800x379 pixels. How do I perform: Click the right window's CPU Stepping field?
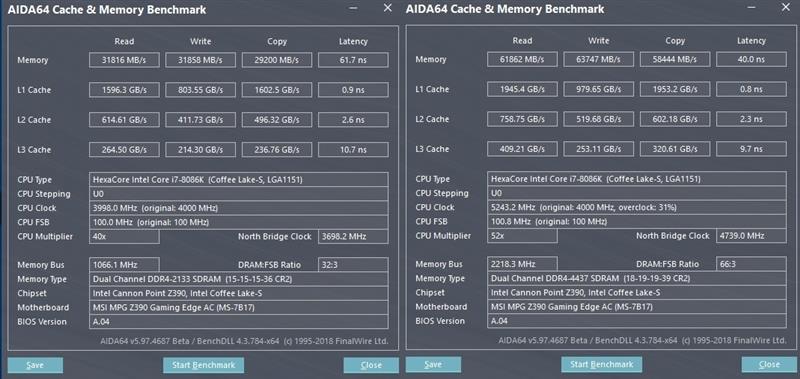637,193
